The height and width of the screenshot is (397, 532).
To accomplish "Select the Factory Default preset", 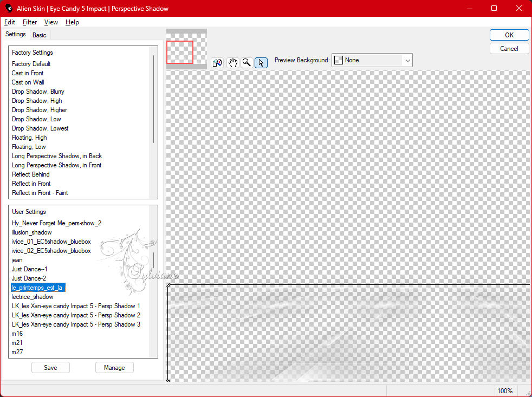I will (31, 64).
